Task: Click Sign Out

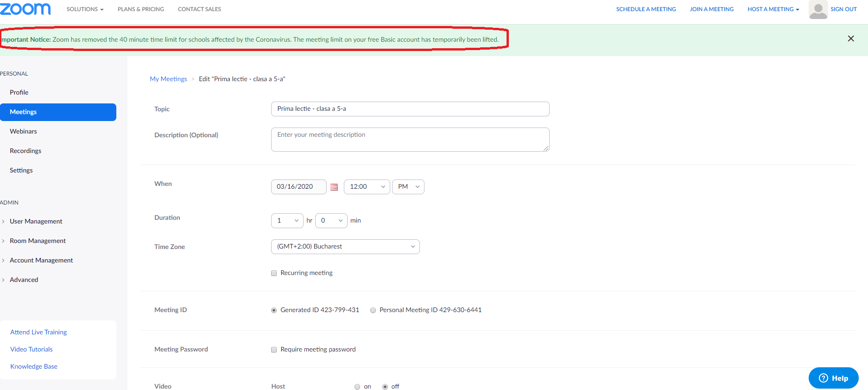Action: (x=843, y=9)
